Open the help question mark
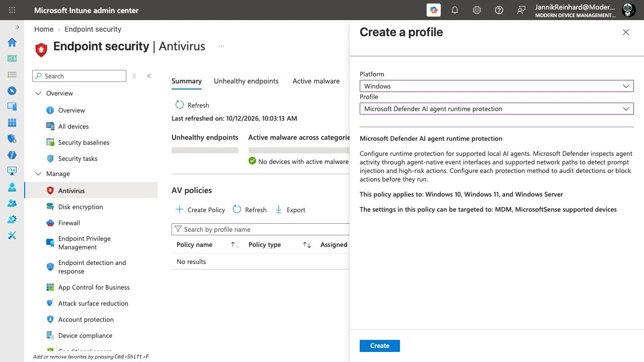This screenshot has height=362, width=644. tap(499, 10)
